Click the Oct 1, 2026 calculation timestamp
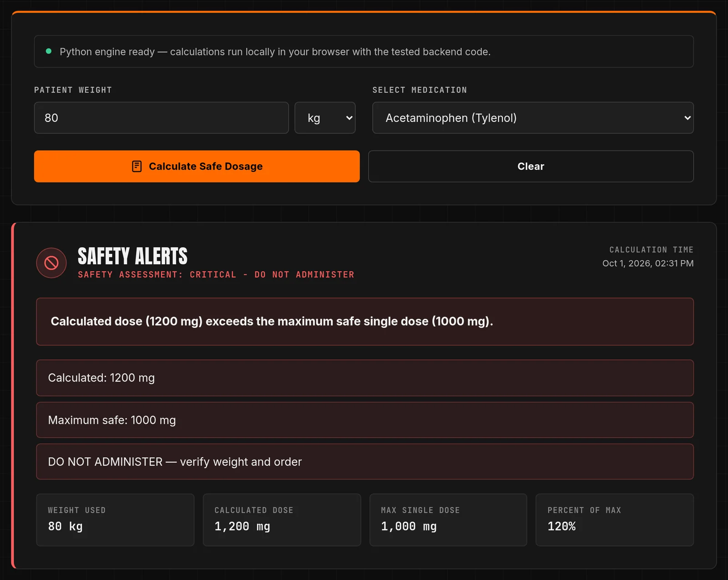Image resolution: width=728 pixels, height=580 pixels. 648,263
